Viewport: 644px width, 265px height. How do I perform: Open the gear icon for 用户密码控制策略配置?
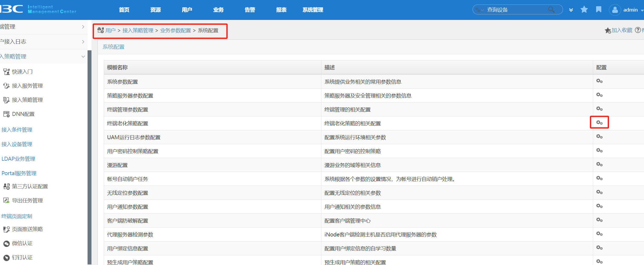point(599,150)
